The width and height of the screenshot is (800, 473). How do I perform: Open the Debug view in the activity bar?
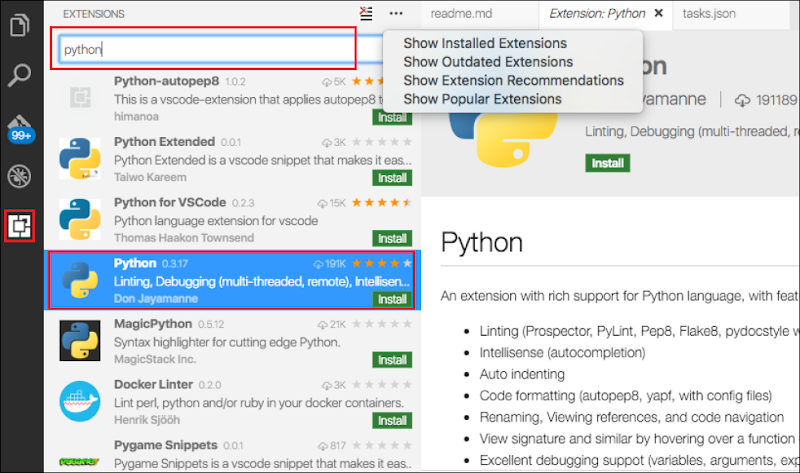pos(19,177)
